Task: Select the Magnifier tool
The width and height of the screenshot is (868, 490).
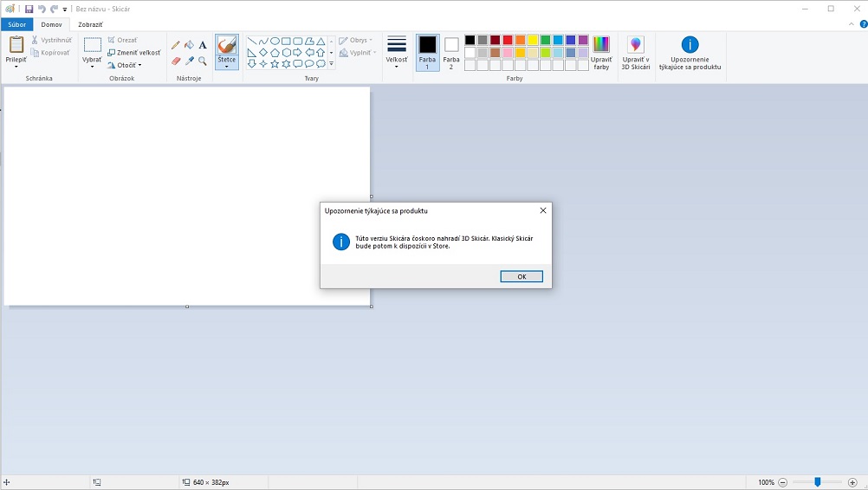Action: tap(203, 61)
